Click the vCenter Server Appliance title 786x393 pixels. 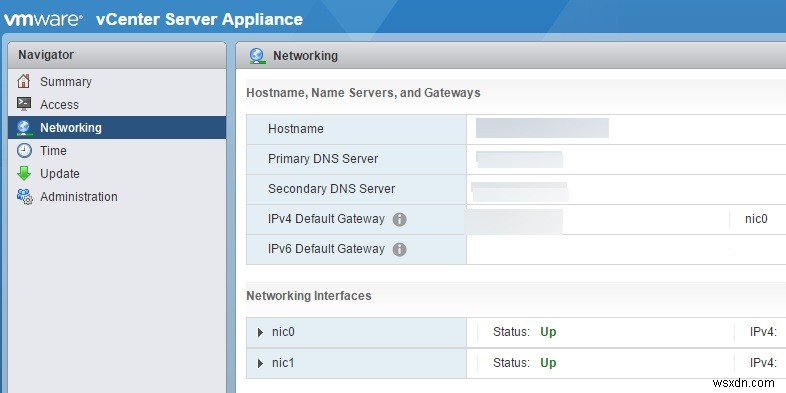[200, 20]
